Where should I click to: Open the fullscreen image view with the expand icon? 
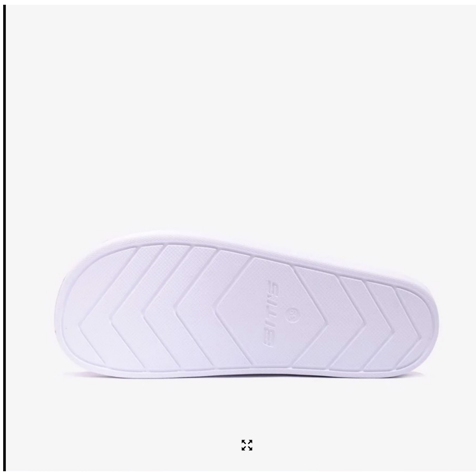pyautogui.click(x=247, y=445)
